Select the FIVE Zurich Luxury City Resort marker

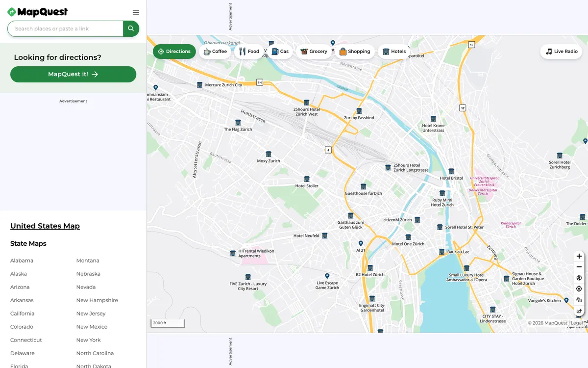(248, 277)
